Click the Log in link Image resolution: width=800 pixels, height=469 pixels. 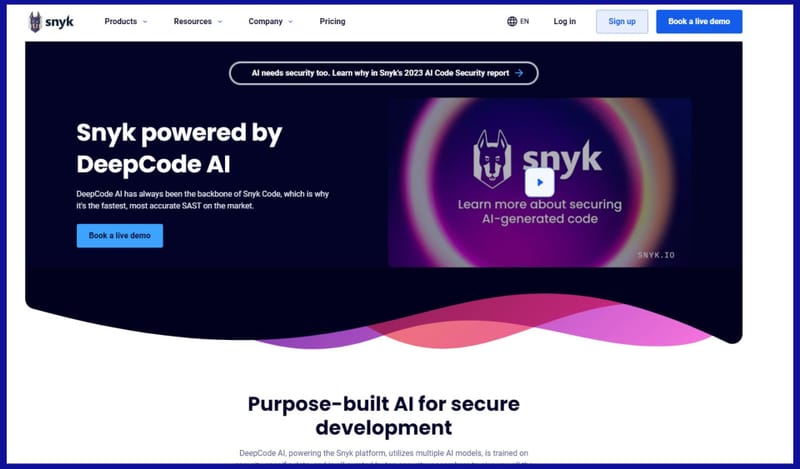click(564, 21)
